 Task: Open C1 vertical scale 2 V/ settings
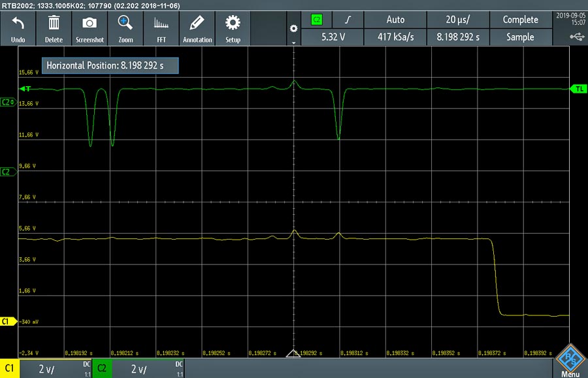click(x=56, y=369)
